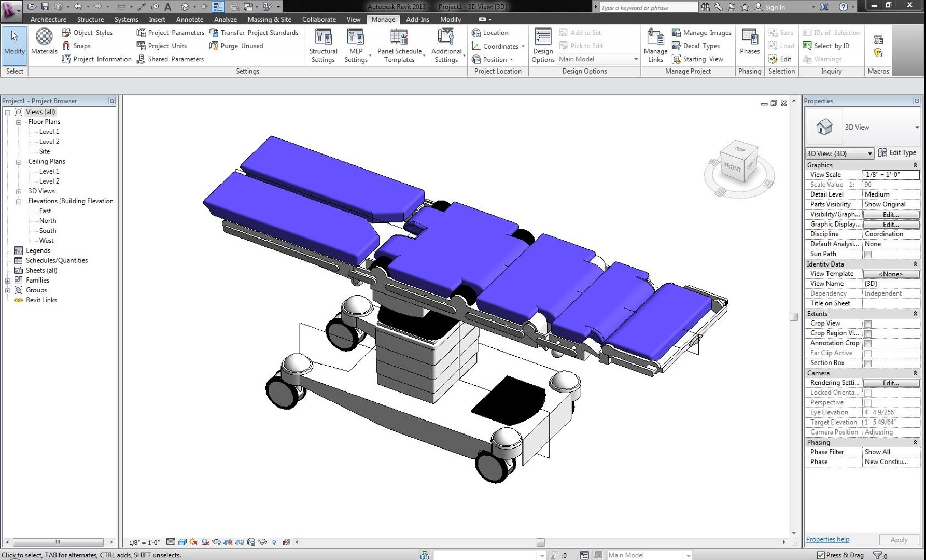Switch to the Structure ribbon tab
Viewport: 926px width, 560px height.
point(90,19)
